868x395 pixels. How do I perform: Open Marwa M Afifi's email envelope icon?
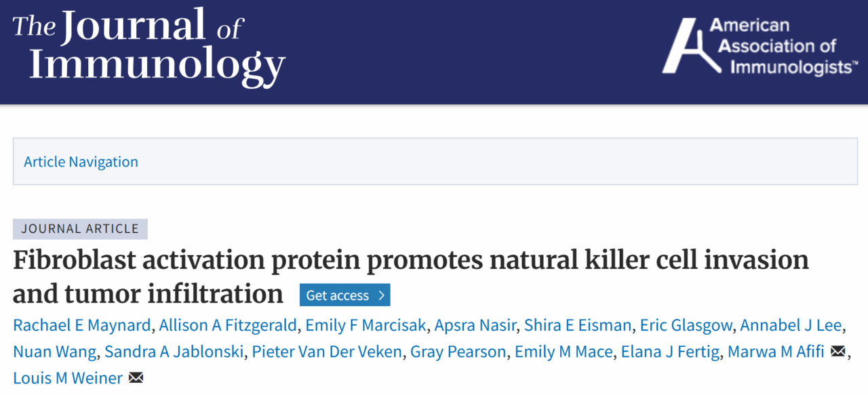click(x=838, y=352)
